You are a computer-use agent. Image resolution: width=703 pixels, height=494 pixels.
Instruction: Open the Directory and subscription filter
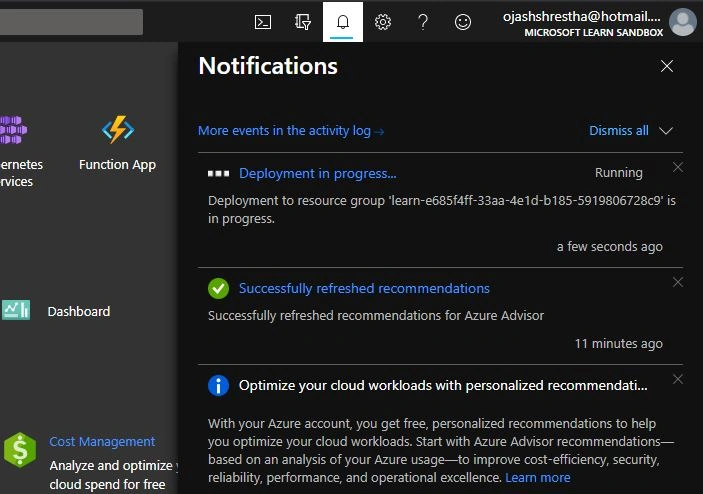pos(303,22)
